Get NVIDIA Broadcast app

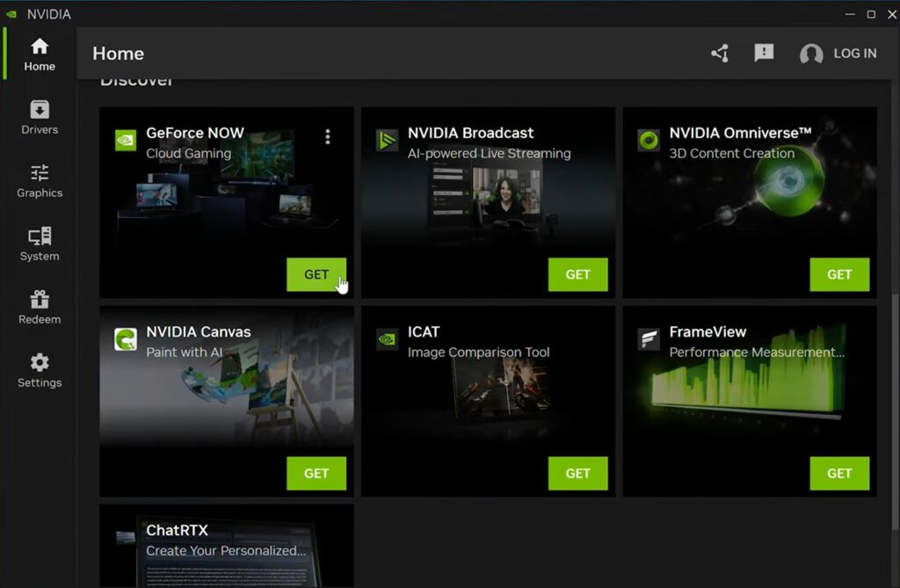(x=577, y=274)
